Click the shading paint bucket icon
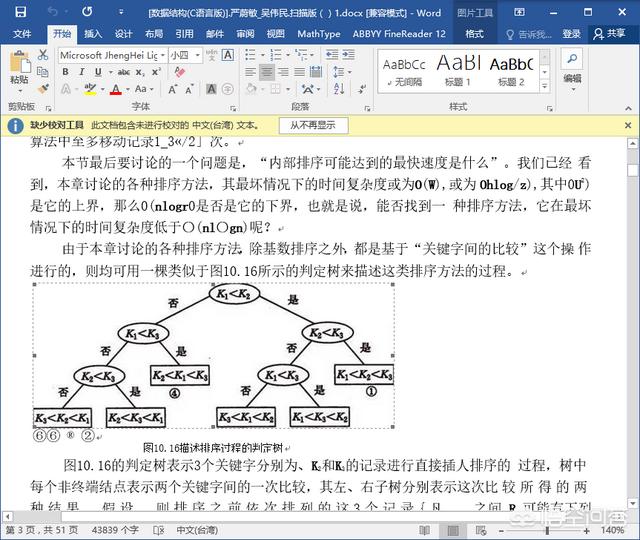This screenshot has height=540, width=640. [251, 89]
